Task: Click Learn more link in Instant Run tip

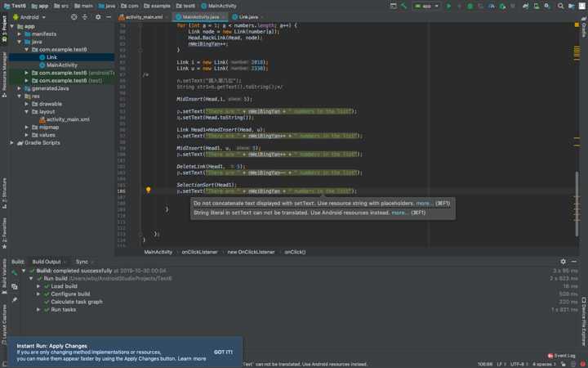Action: point(192,359)
